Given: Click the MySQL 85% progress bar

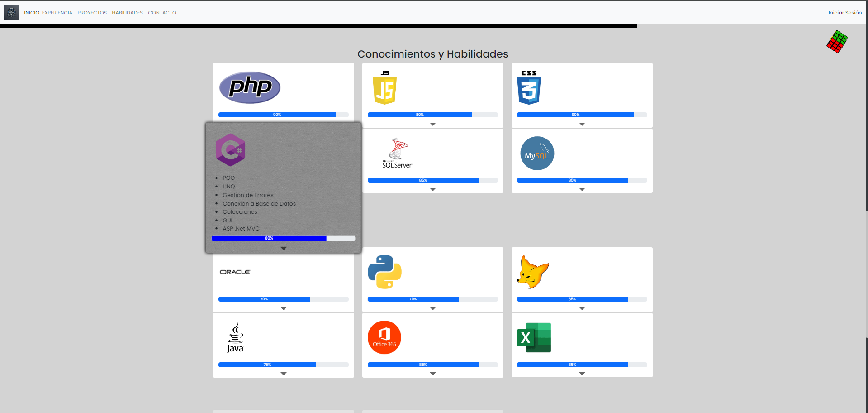Looking at the screenshot, I should 582,180.
